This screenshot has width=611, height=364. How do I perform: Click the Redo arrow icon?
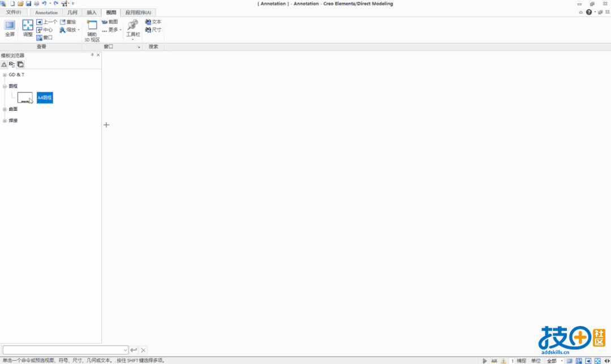(55, 3)
